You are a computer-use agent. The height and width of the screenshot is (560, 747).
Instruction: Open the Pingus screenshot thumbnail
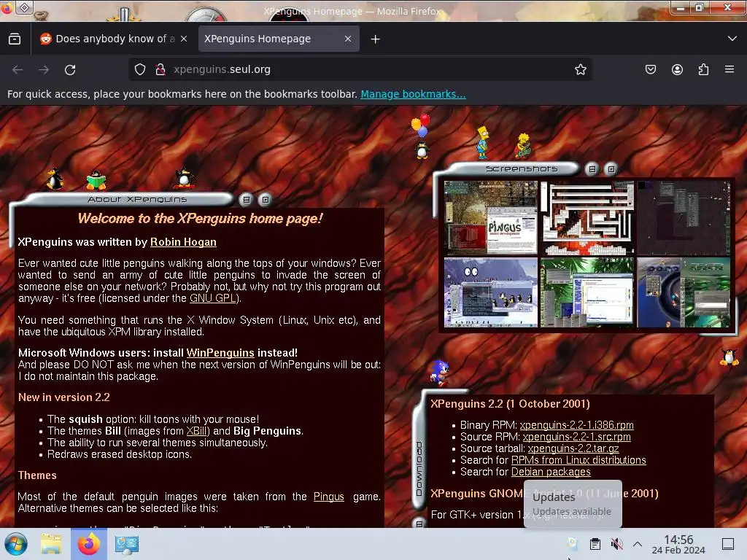point(491,217)
